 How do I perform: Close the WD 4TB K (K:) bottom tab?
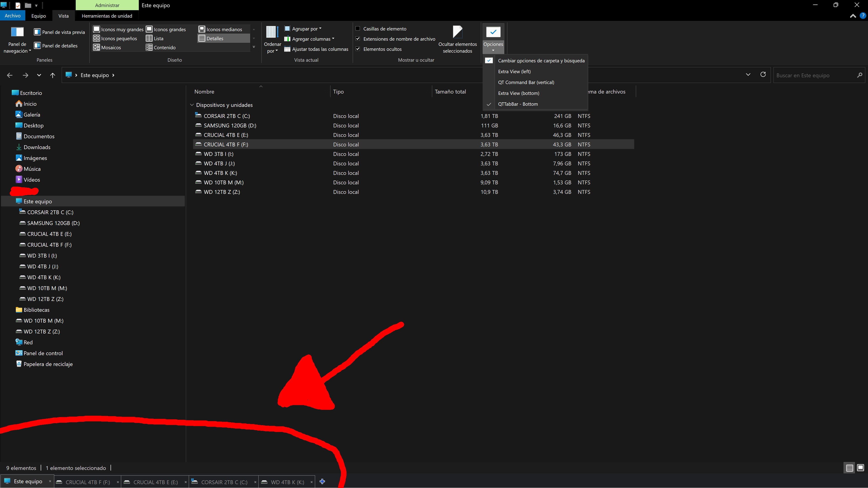(x=311, y=482)
